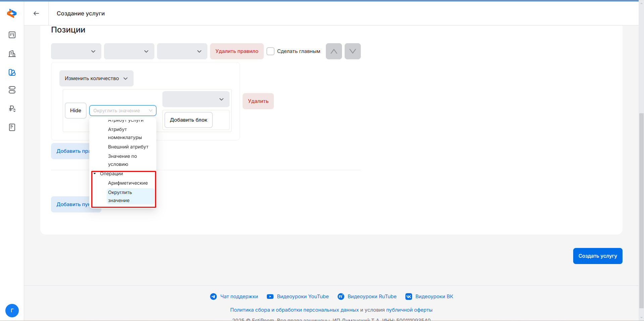Click the back arrow in header
This screenshot has height=321, width=644.
pos(36,13)
